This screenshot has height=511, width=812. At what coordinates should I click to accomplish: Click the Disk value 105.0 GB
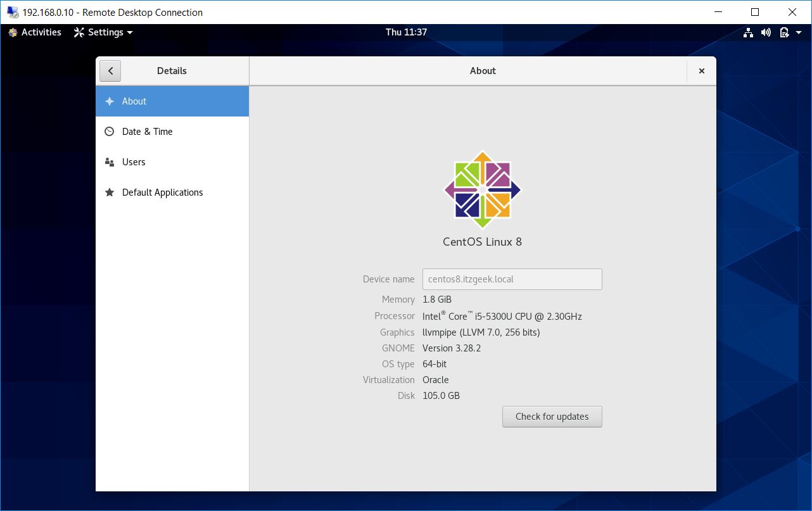pos(441,396)
